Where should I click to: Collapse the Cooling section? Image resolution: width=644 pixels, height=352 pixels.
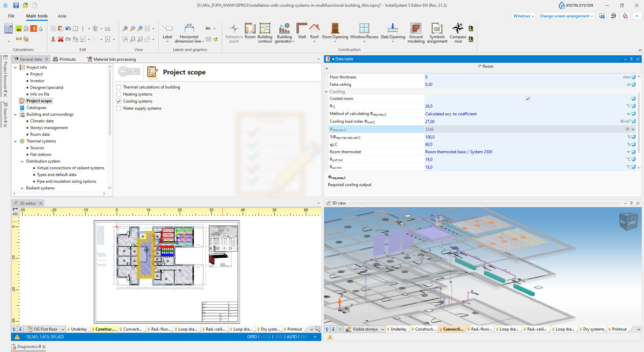(x=326, y=92)
